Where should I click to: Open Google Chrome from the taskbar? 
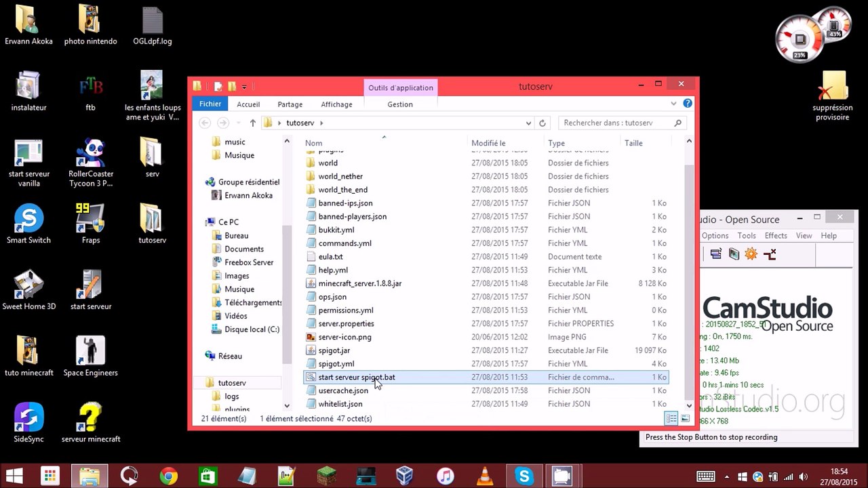tap(168, 476)
